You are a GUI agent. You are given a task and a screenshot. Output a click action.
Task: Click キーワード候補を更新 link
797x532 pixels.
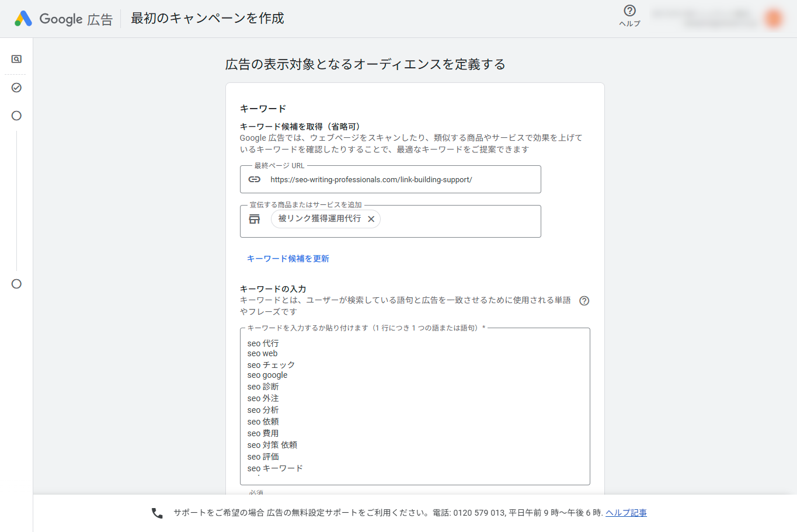288,258
